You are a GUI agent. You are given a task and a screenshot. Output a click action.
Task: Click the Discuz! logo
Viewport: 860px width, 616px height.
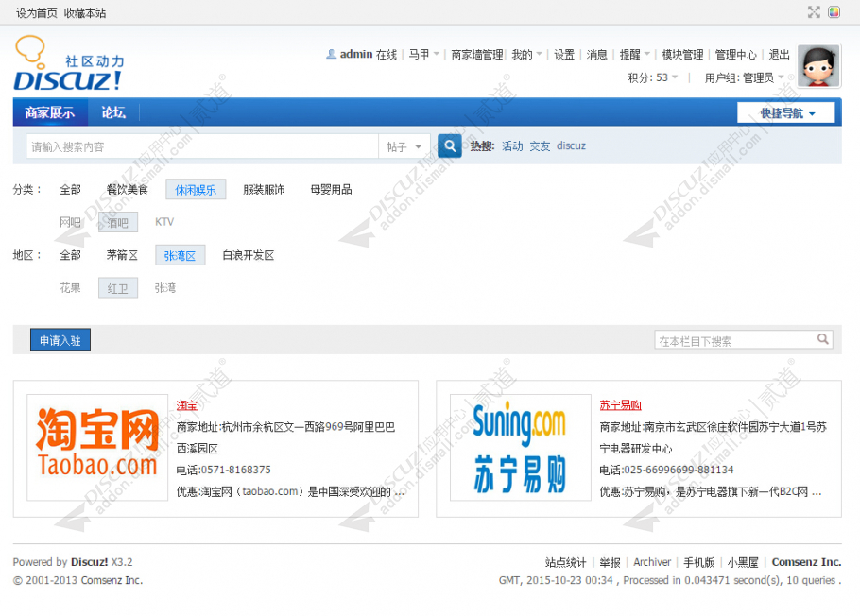click(69, 63)
